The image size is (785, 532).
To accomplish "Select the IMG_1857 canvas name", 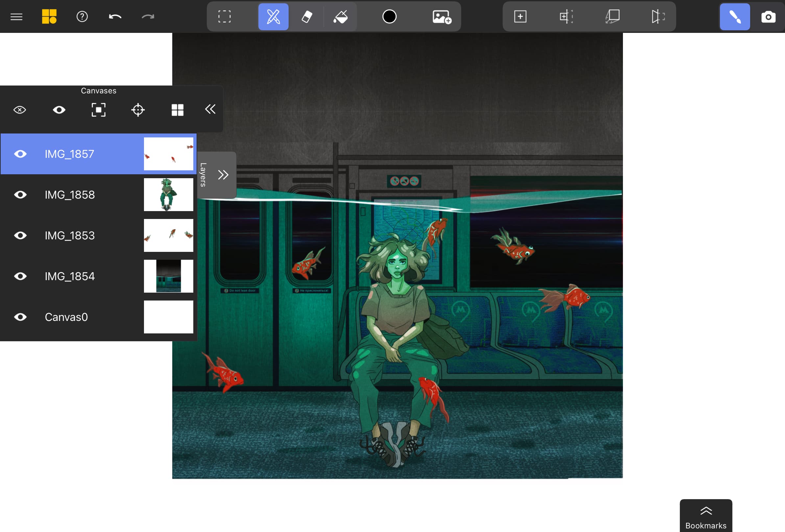I will click(x=69, y=154).
